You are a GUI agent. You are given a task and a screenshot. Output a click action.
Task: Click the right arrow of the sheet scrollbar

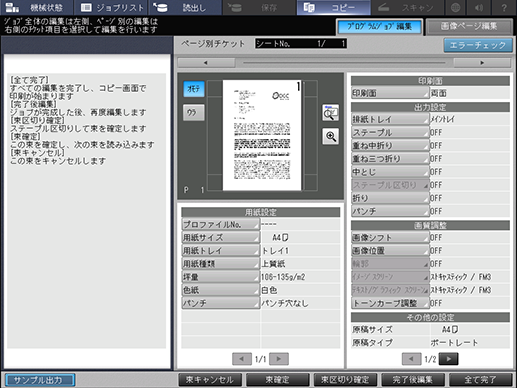click(x=482, y=62)
